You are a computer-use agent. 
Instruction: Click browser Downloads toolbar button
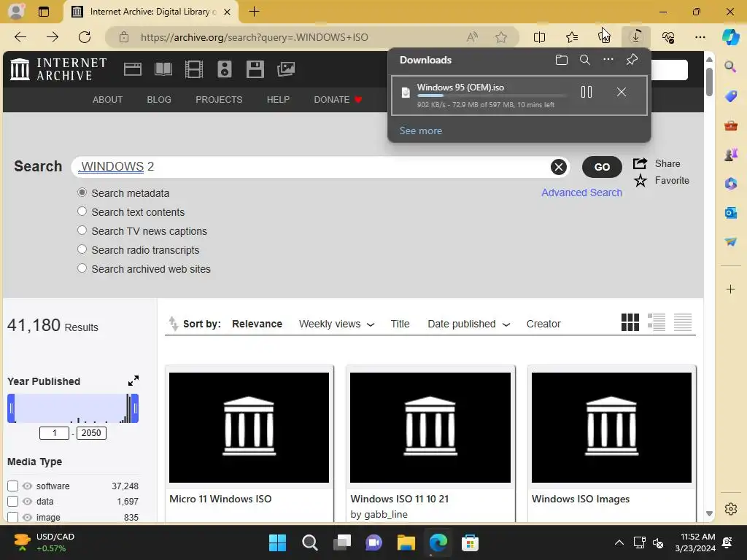pyautogui.click(x=636, y=37)
